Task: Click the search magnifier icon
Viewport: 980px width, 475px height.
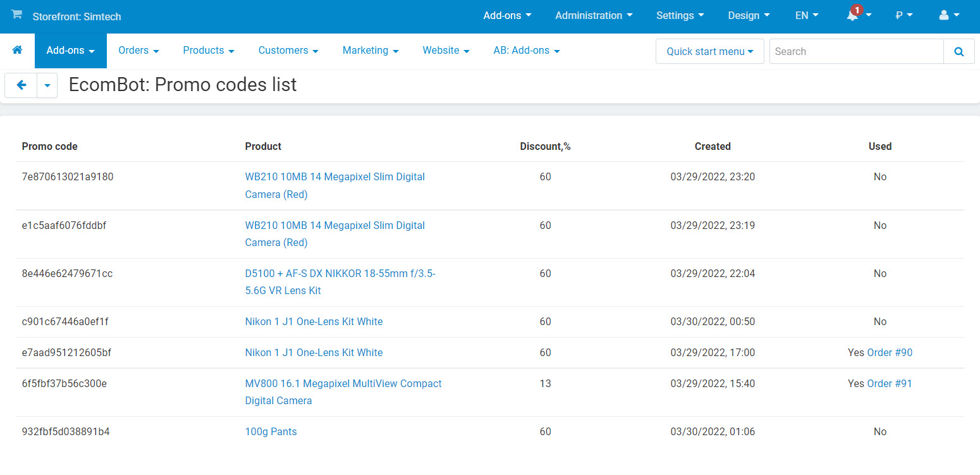Action: pos(959,51)
